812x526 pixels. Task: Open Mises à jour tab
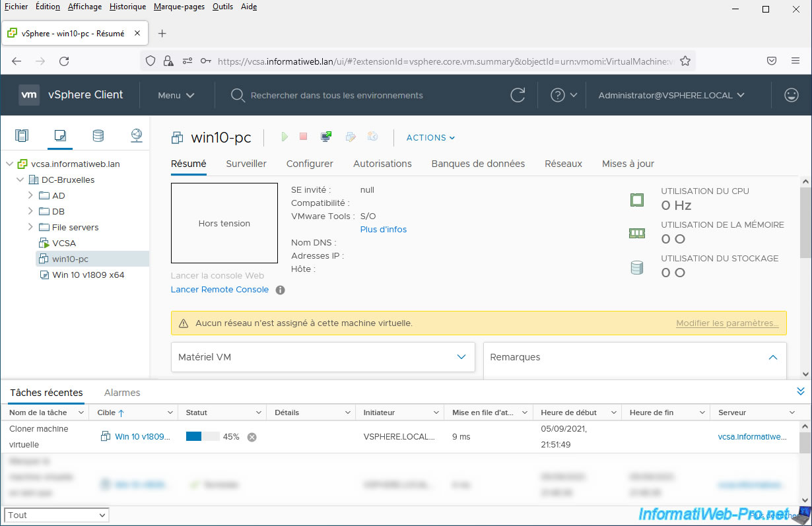[x=628, y=164]
